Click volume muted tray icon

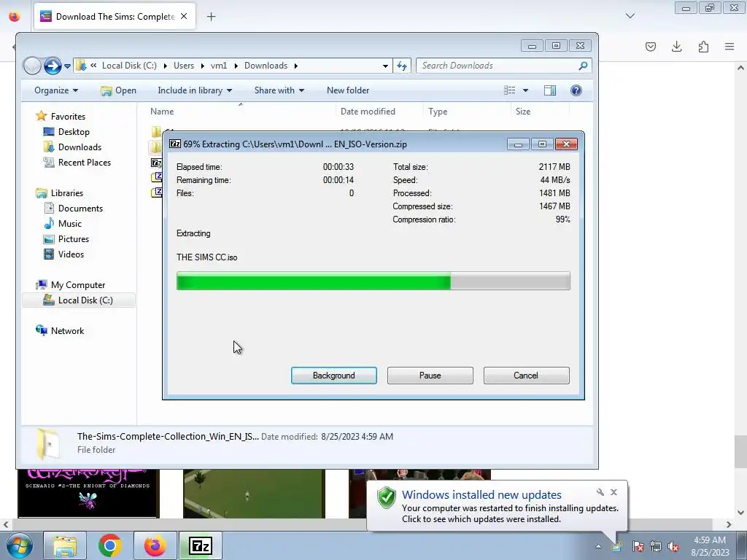tap(673, 546)
